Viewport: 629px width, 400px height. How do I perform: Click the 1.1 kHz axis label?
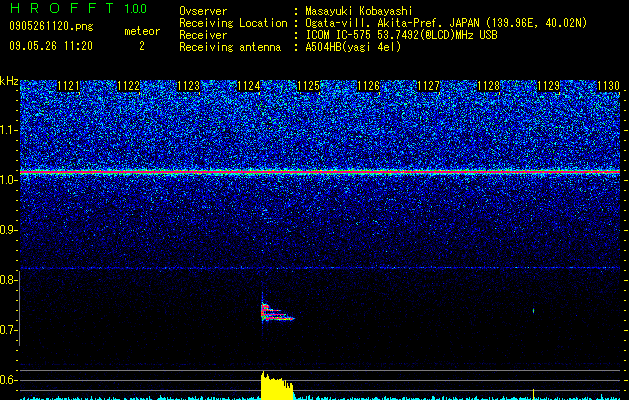[9, 130]
